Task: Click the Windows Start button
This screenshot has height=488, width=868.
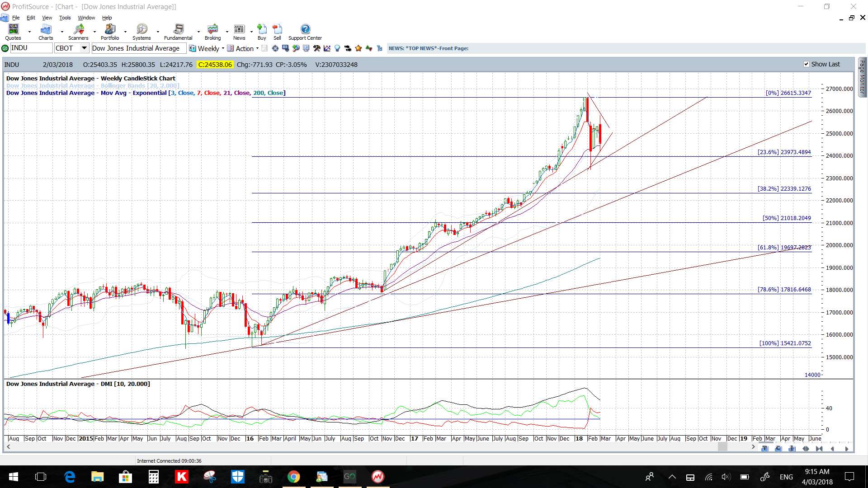Action: click(13, 477)
